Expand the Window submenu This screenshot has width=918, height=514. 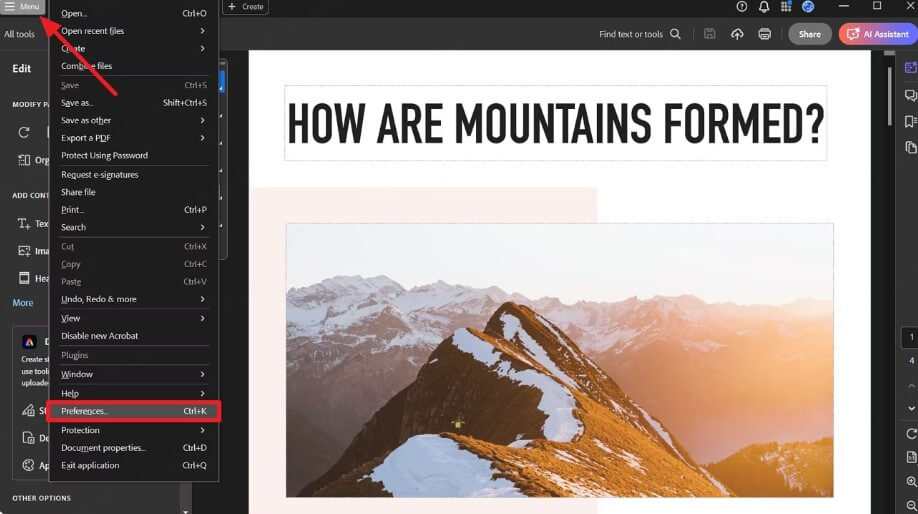[133, 374]
